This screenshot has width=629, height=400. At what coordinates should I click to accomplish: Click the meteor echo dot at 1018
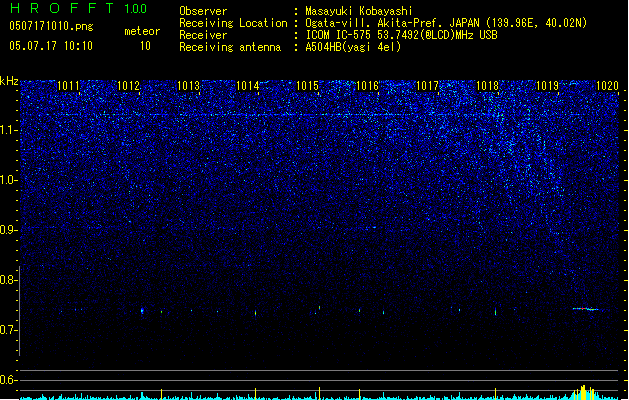[x=495, y=312]
